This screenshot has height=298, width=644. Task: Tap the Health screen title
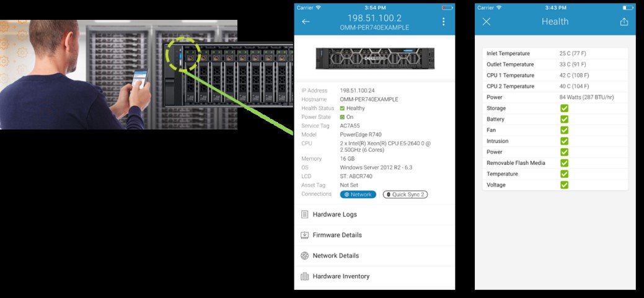(555, 21)
